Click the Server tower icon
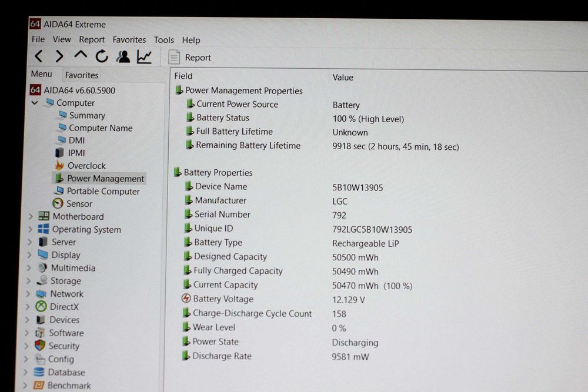 (x=44, y=242)
